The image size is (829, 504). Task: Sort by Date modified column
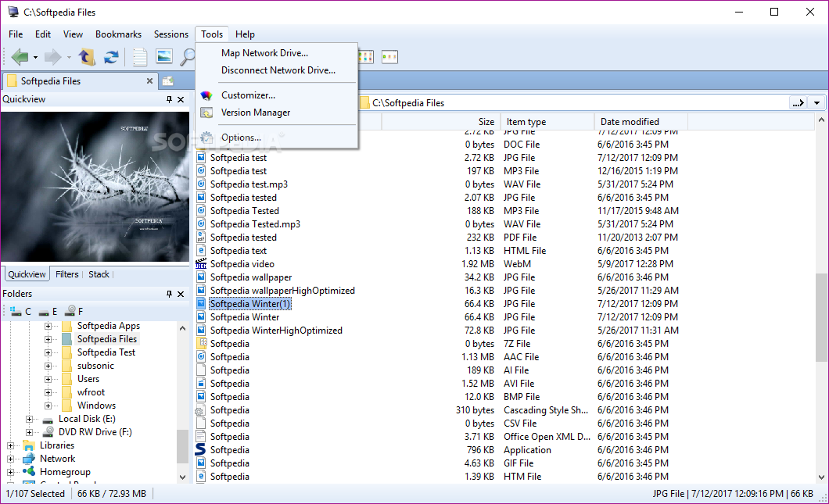(x=641, y=122)
